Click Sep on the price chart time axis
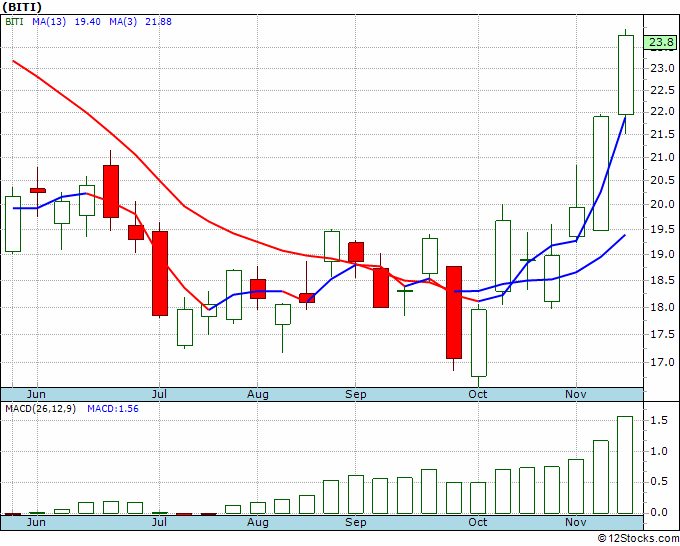This screenshot has width=680, height=546. pos(356,394)
